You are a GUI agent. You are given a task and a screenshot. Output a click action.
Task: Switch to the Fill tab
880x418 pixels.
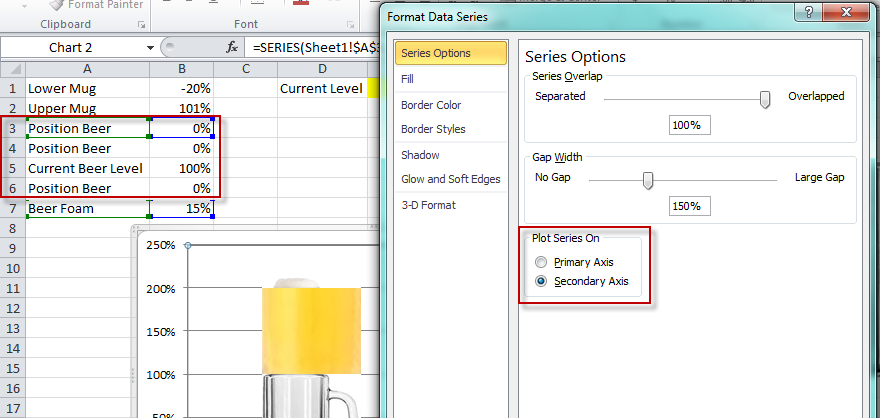coord(408,78)
